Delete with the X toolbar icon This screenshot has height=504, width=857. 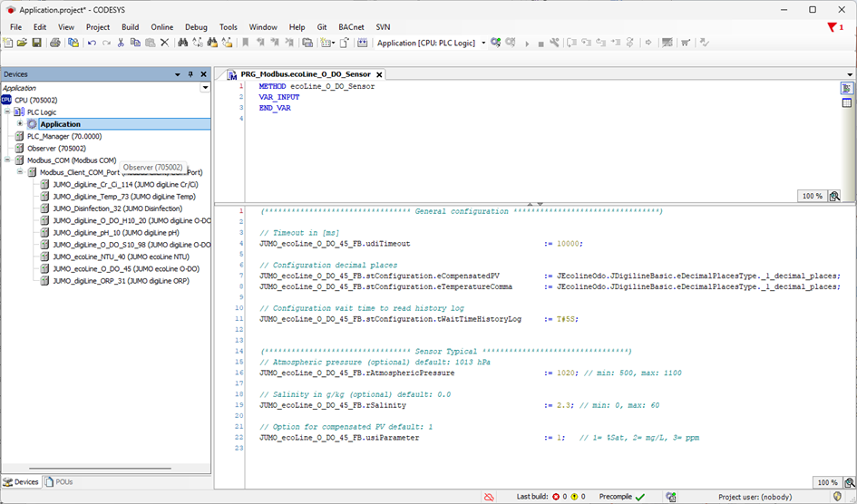(164, 43)
